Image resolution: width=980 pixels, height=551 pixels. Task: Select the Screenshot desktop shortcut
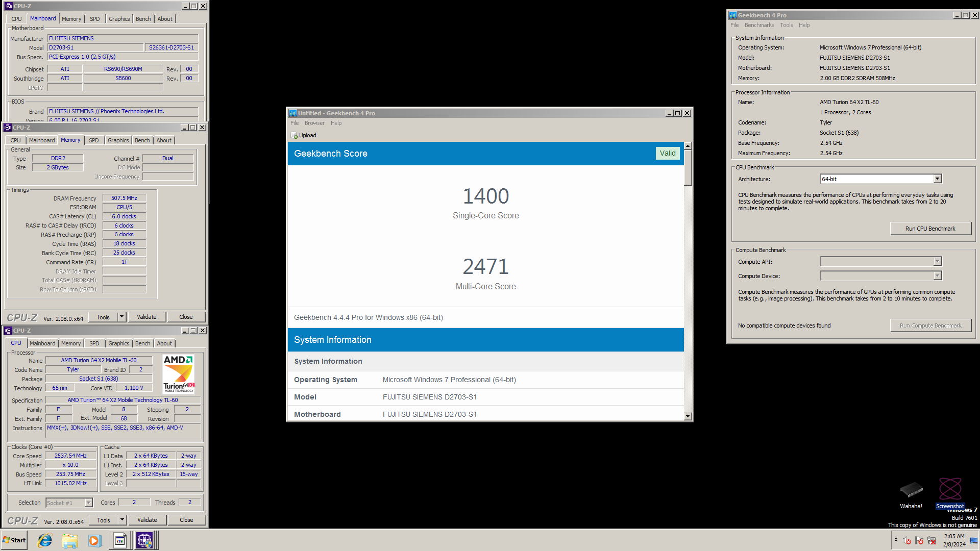pyautogui.click(x=950, y=494)
